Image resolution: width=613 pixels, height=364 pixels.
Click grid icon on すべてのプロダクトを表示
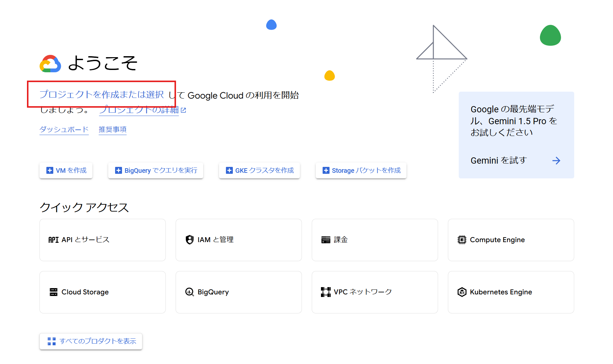[x=52, y=341]
